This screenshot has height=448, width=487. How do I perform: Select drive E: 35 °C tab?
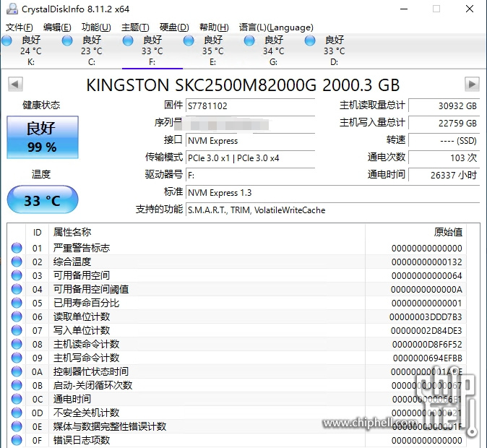tap(212, 51)
